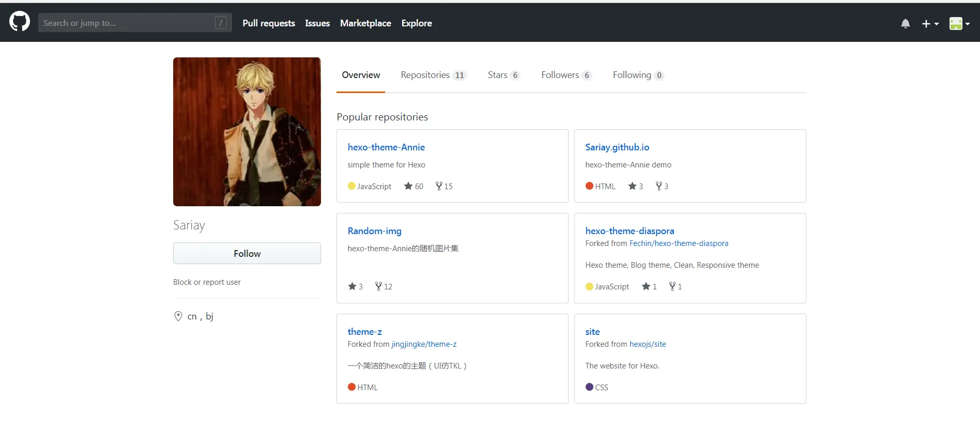Expand the plus create-new dropdown

[930, 24]
